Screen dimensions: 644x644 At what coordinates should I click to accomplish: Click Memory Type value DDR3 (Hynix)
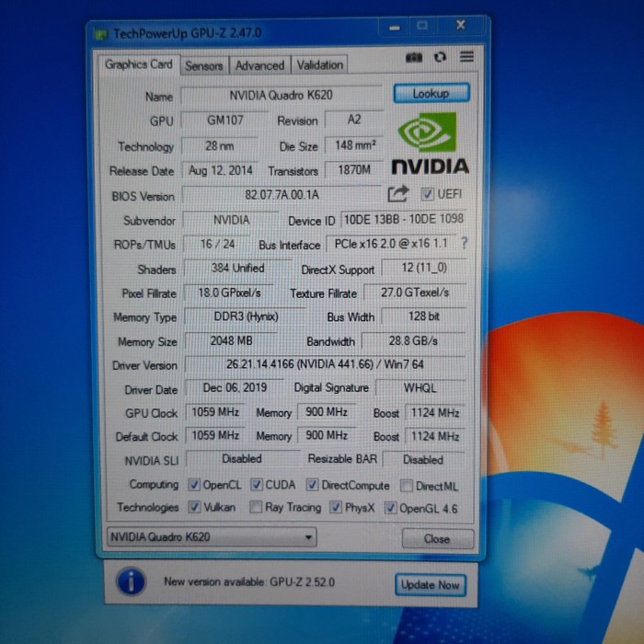coord(246,316)
